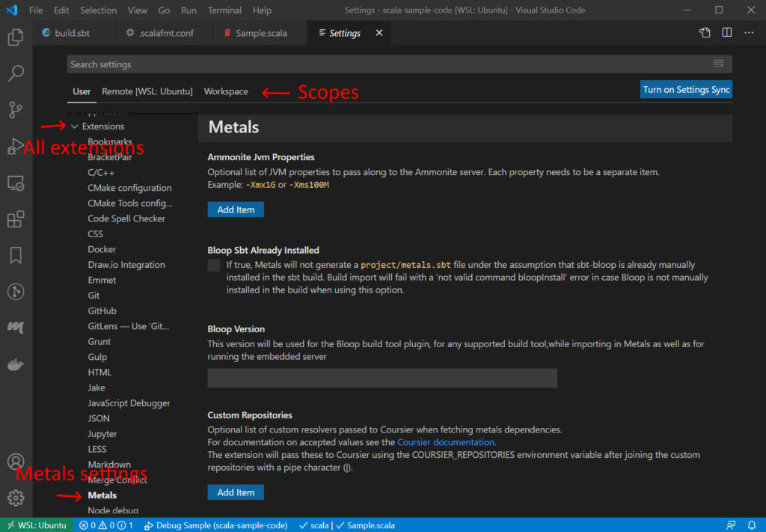The height and width of the screenshot is (532, 766).
Task: Open the Extensions view icon
Action: click(x=16, y=219)
